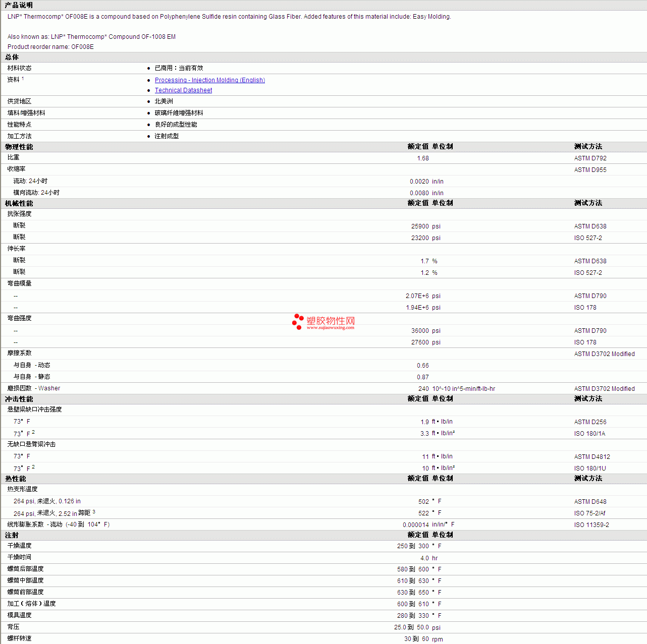Select the flow shrinkage value 0.0020

coord(419,182)
